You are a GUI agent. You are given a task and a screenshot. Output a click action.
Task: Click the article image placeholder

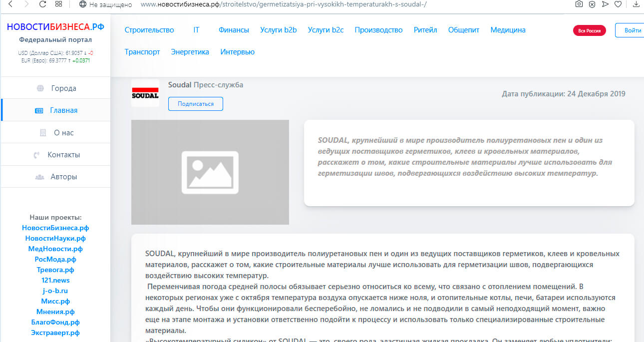pos(210,172)
